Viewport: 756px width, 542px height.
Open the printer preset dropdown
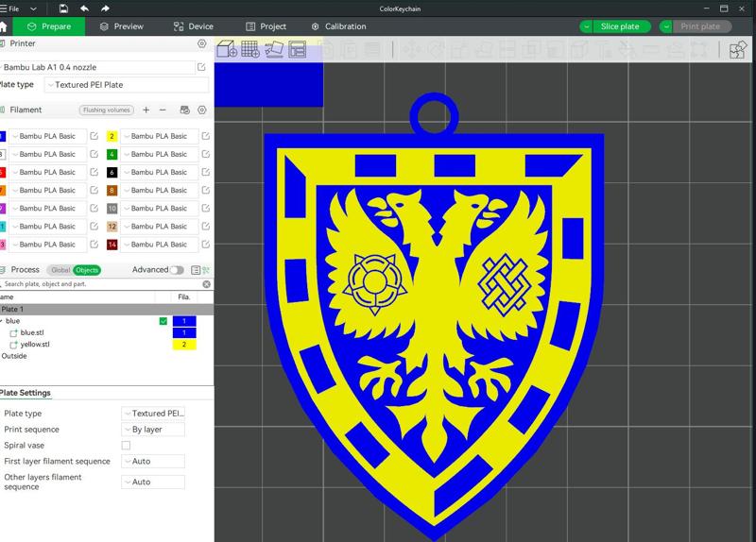[x=96, y=67]
